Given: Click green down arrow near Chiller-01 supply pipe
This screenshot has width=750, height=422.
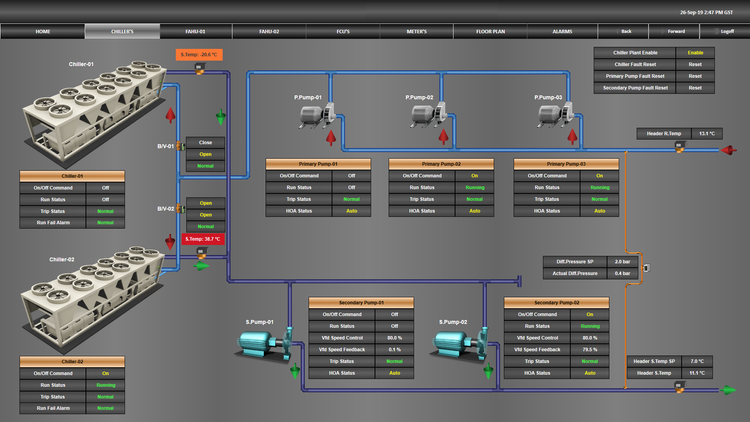Looking at the screenshot, I should click(221, 117).
